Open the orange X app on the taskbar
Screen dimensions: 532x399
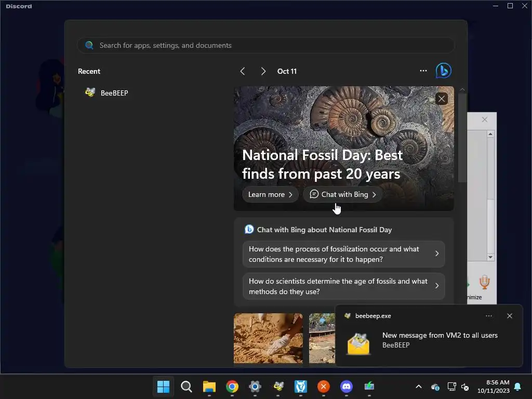pyautogui.click(x=323, y=386)
